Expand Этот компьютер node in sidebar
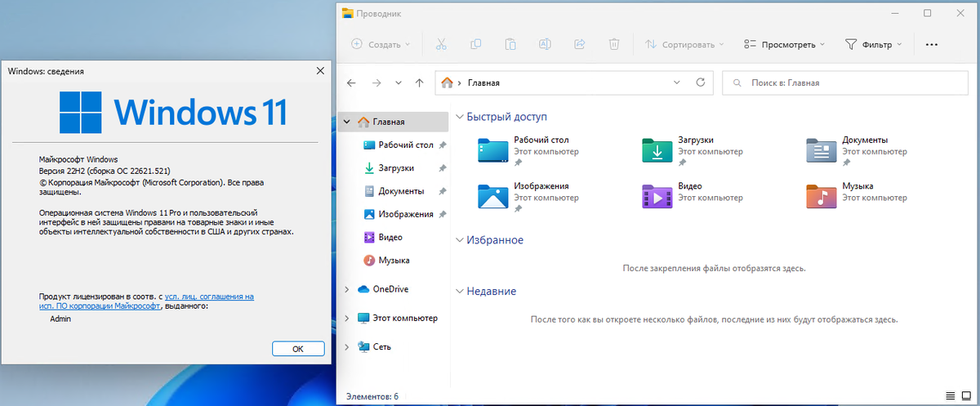The width and height of the screenshot is (980, 406). tap(347, 318)
